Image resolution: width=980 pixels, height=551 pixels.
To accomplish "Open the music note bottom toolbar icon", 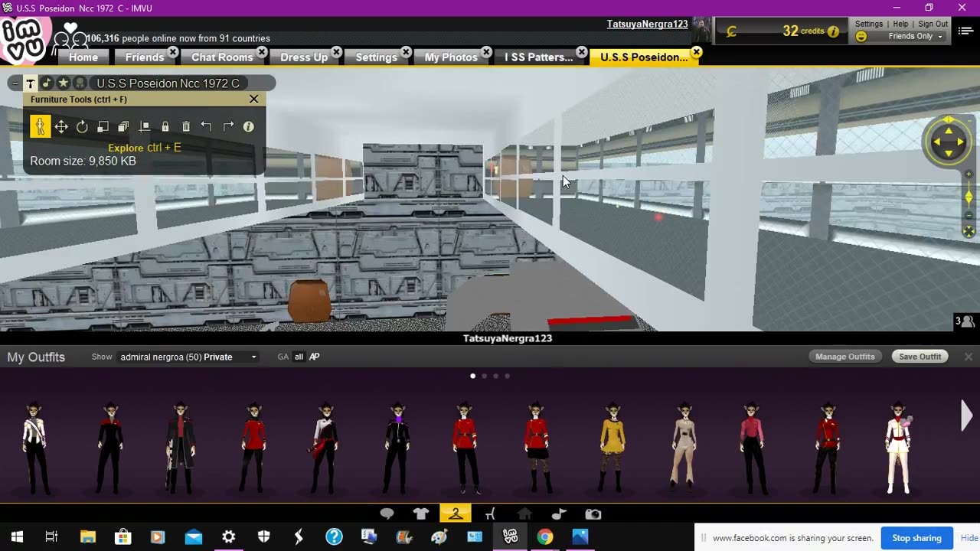I will (x=559, y=514).
